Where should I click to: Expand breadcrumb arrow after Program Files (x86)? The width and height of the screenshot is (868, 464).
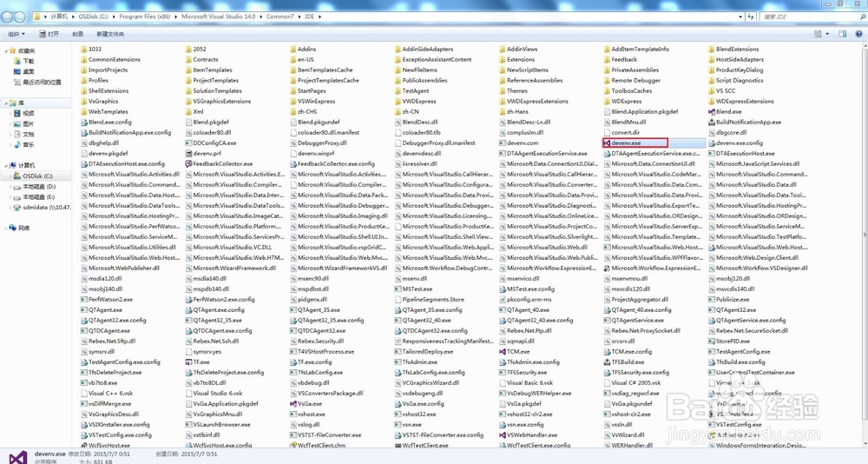(x=176, y=17)
